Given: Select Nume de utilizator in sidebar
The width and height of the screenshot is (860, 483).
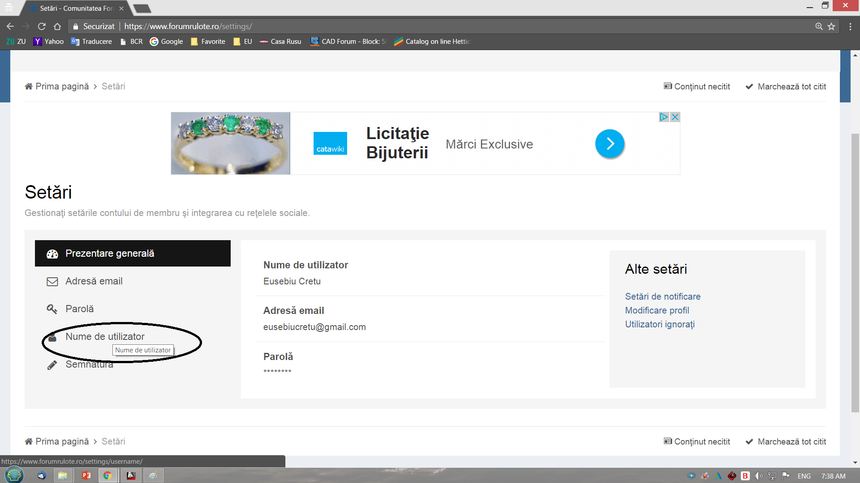Looking at the screenshot, I should click(111, 337).
